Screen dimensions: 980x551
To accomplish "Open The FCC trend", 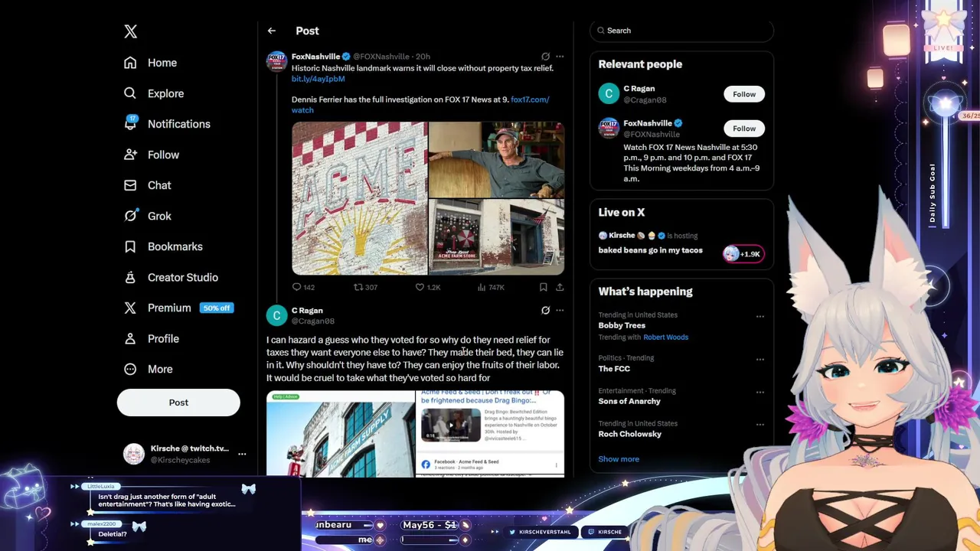I will pyautogui.click(x=614, y=369).
